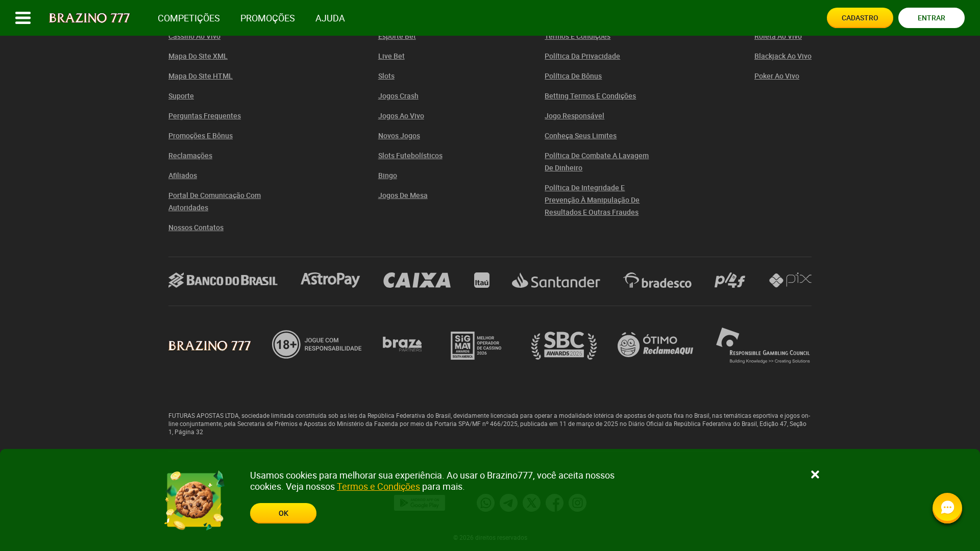This screenshot has height=551, width=980.
Task: Open the Reclamações link
Action: pyautogui.click(x=190, y=156)
